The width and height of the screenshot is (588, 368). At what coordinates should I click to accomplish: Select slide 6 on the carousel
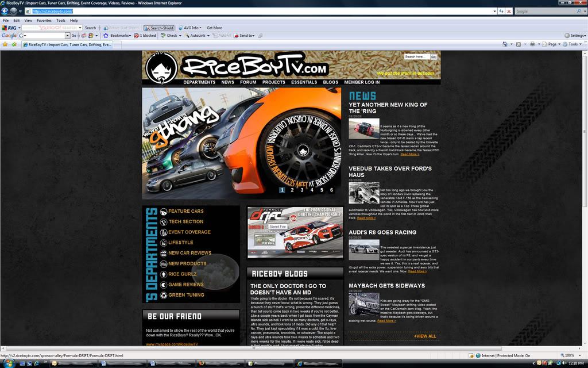(331, 190)
